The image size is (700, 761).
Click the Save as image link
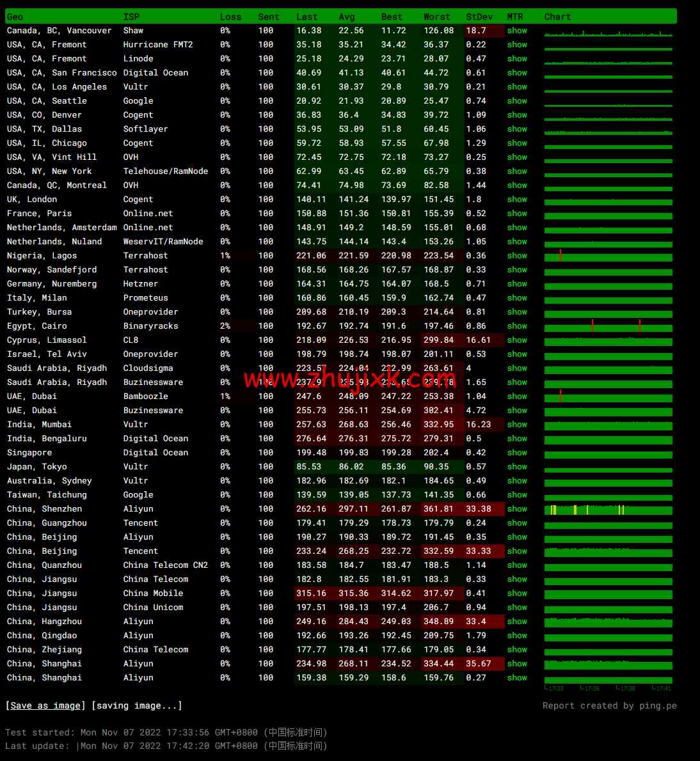click(x=45, y=705)
